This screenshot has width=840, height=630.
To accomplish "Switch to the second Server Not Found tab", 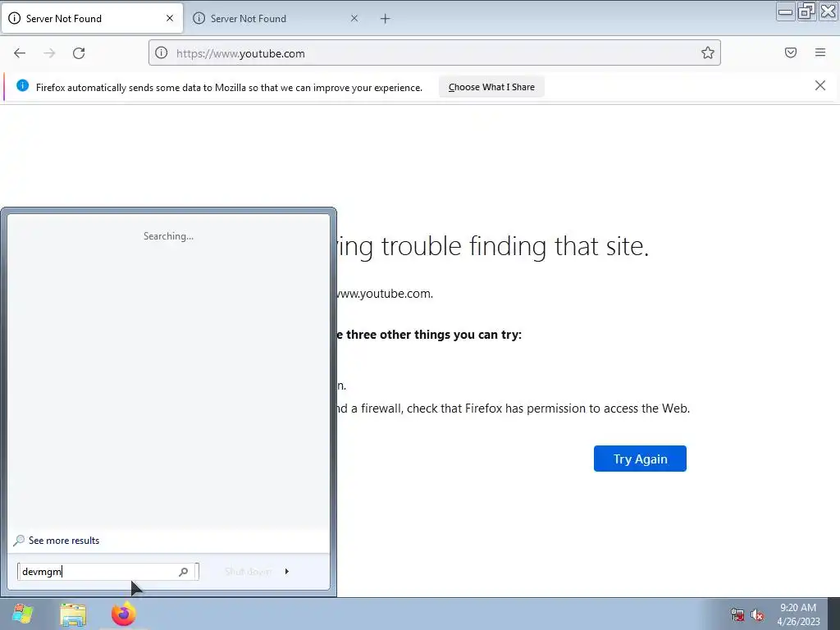I will click(276, 18).
